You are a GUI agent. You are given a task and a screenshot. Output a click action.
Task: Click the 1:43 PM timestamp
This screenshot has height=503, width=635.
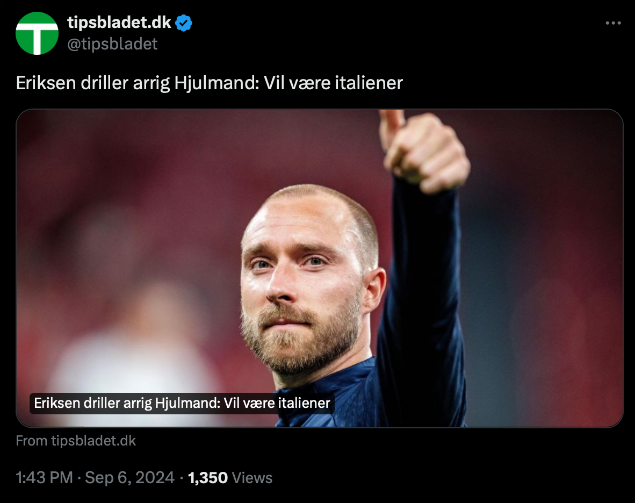click(x=44, y=478)
